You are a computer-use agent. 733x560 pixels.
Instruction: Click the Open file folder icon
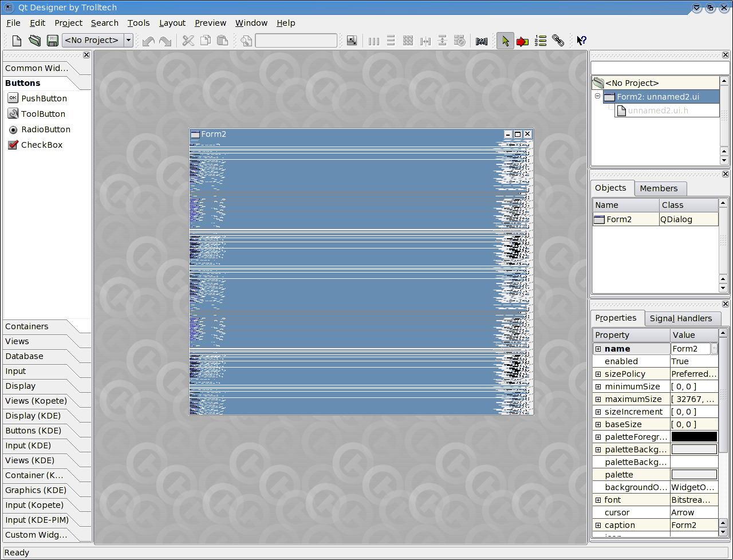[x=35, y=41]
